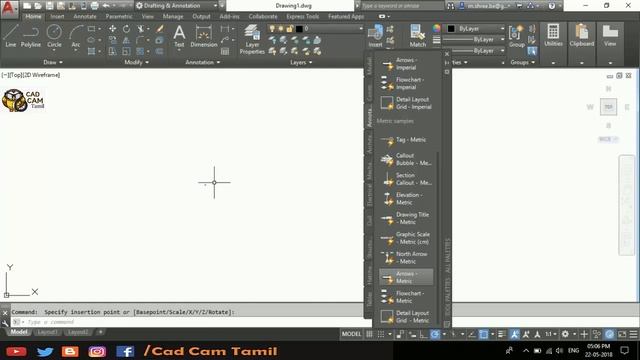Expand the Draw panel

coord(53,62)
